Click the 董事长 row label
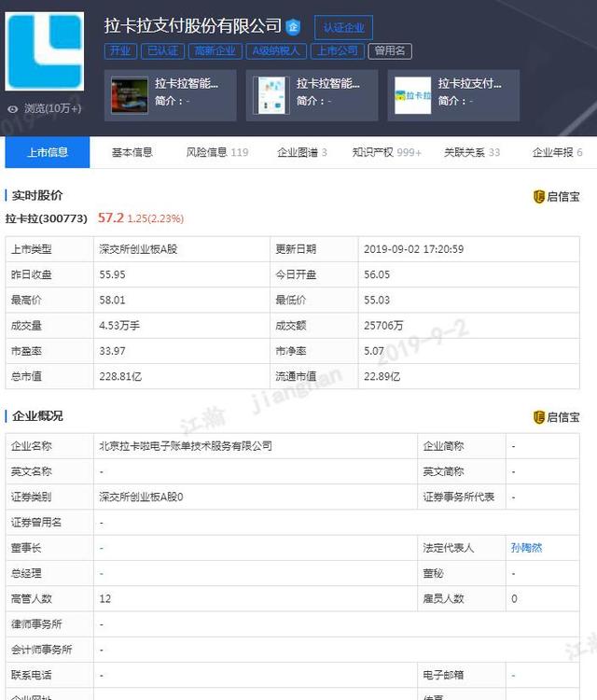 point(26,548)
